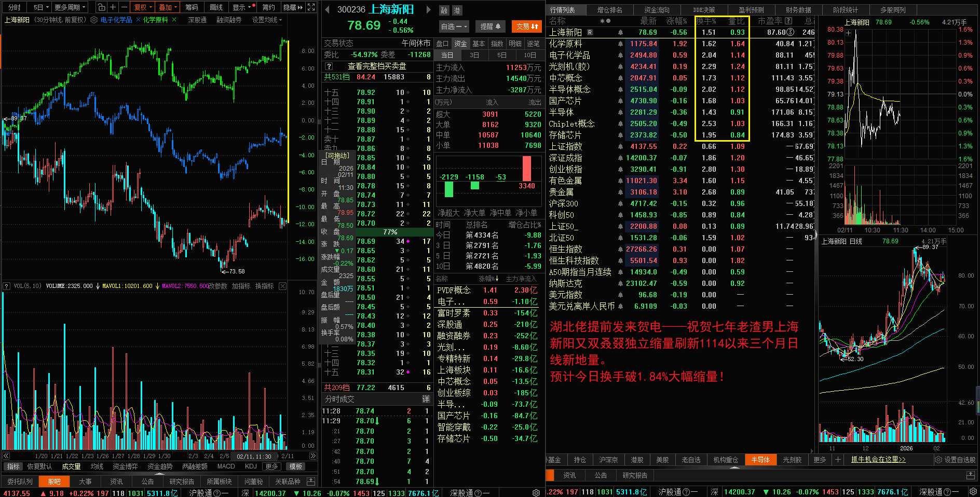This screenshot has width=980, height=497.
Task: Click the 融 margin badge
Action: [444, 10]
